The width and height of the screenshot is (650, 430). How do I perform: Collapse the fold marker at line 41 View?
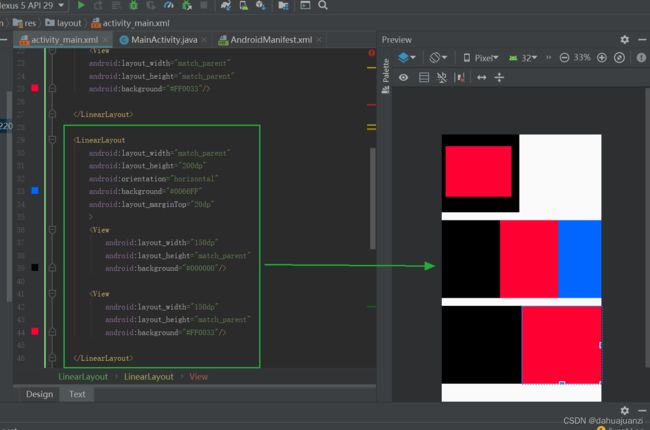(x=52, y=294)
